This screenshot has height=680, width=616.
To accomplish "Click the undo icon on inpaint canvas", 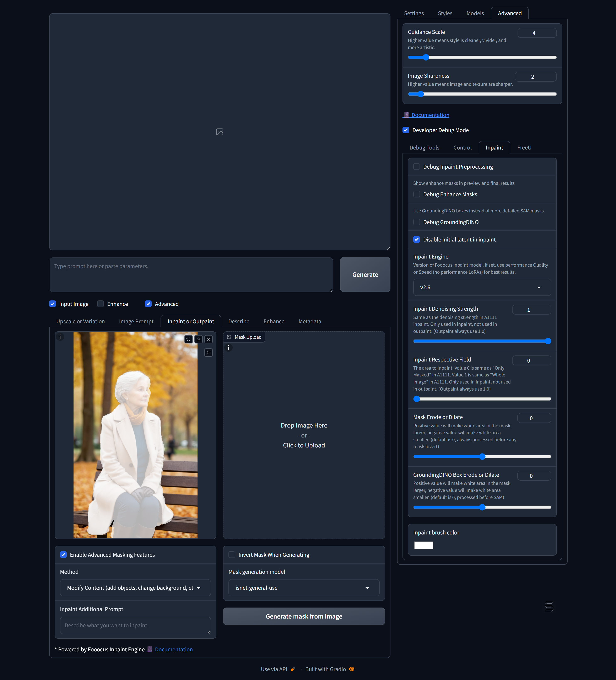I will point(188,339).
